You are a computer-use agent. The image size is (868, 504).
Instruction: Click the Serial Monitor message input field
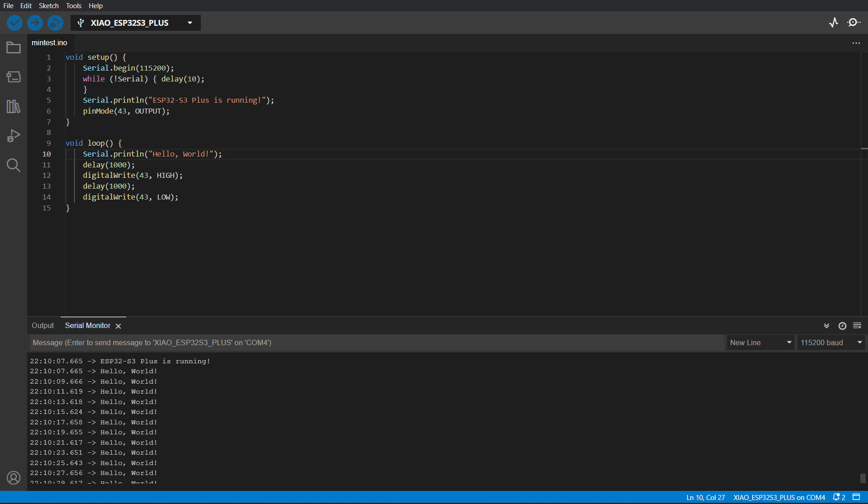click(376, 342)
